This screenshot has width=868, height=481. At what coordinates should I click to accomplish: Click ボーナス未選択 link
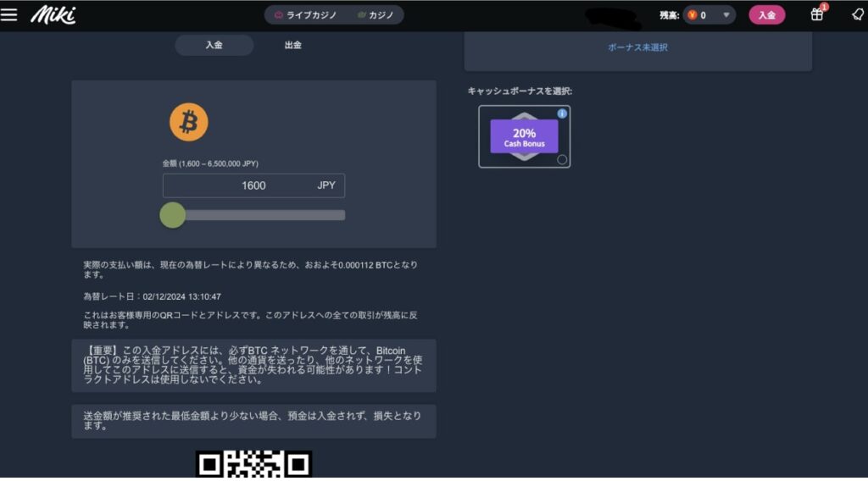[637, 47]
